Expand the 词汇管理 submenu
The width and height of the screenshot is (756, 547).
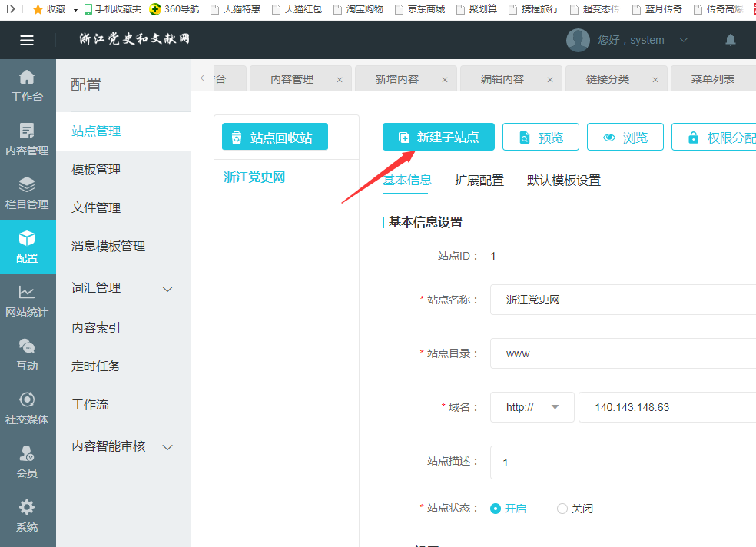pyautogui.click(x=167, y=289)
